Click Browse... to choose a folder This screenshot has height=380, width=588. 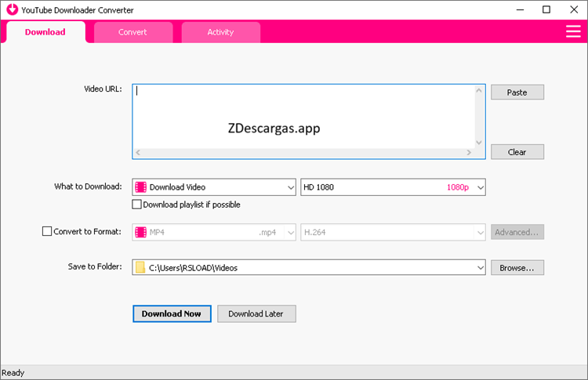(517, 268)
